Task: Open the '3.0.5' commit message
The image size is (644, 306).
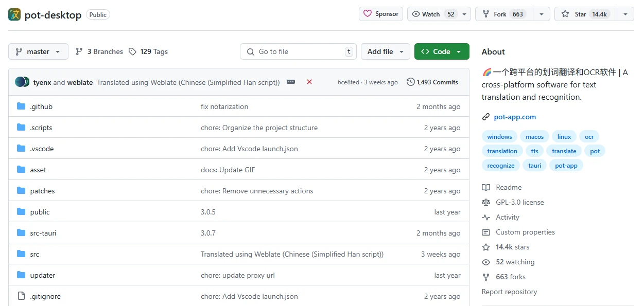Action: point(208,212)
